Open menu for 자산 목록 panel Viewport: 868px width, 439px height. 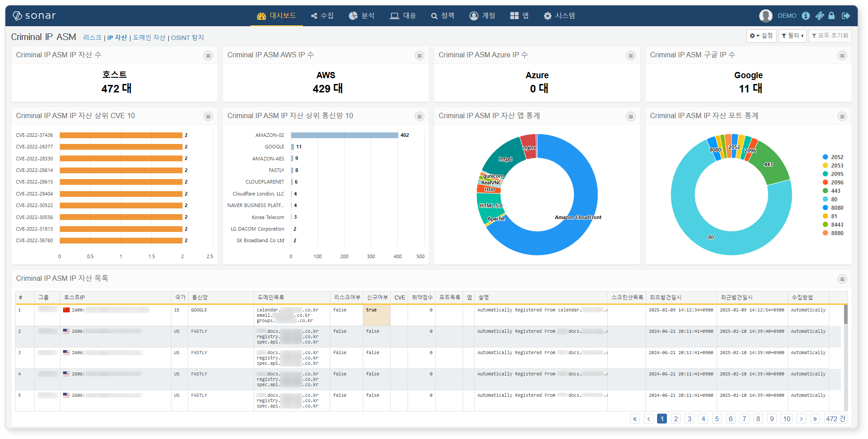[842, 279]
